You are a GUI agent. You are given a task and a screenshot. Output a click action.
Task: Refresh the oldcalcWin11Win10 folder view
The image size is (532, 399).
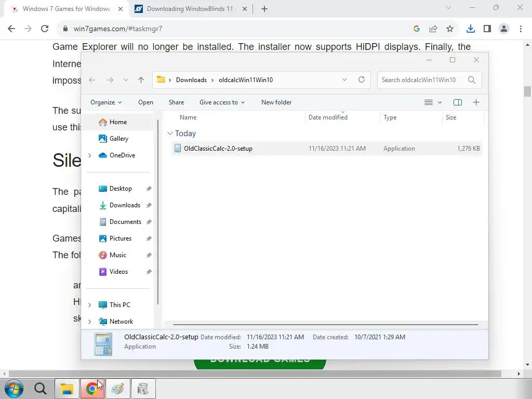click(x=362, y=79)
